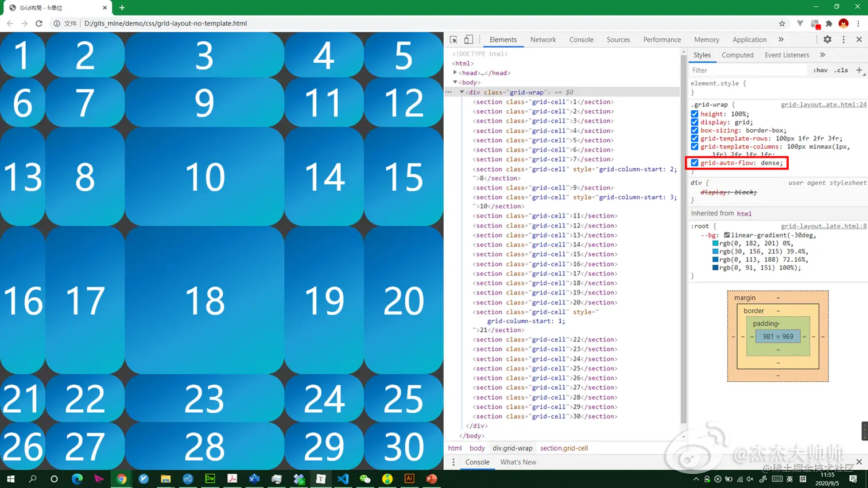Open color picker for rgb(30, 156, 215)
The width and height of the screenshot is (868, 488).
tap(715, 251)
